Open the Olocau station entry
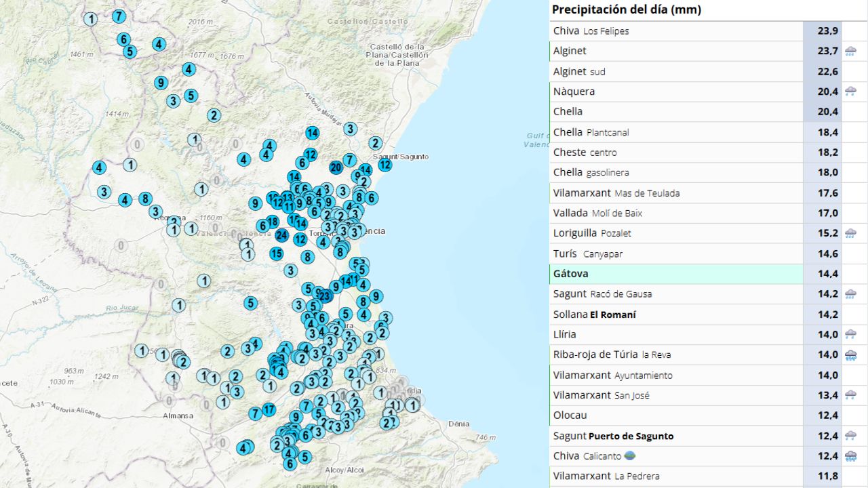The height and width of the screenshot is (488, 868). pyautogui.click(x=570, y=415)
